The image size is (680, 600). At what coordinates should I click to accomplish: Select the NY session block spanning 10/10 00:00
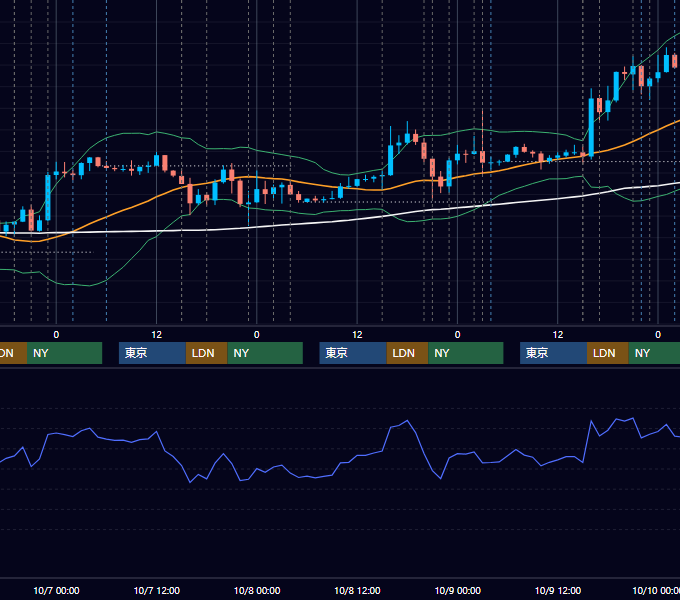click(x=654, y=353)
